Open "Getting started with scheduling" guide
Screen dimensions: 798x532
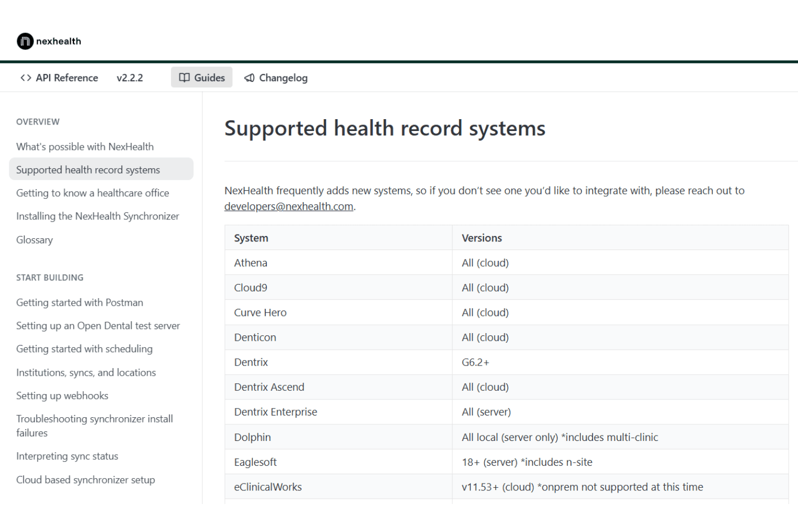click(x=85, y=349)
